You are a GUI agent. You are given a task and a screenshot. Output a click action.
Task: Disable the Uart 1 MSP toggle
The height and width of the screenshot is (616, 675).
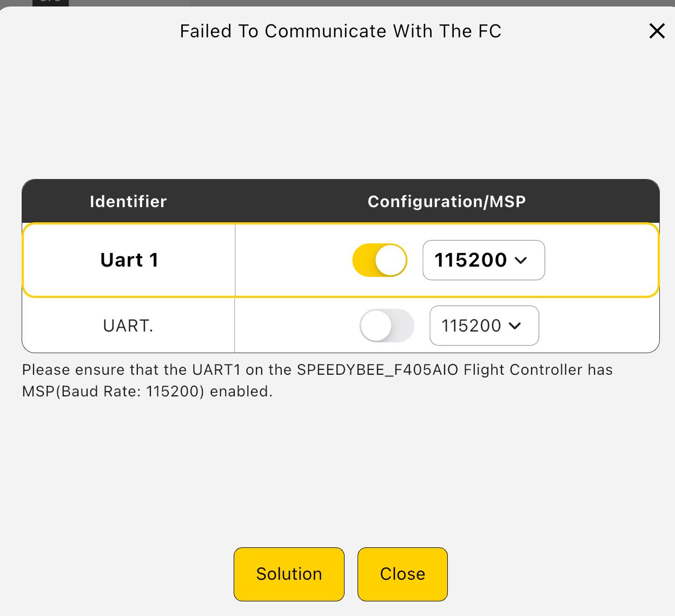[x=379, y=260]
